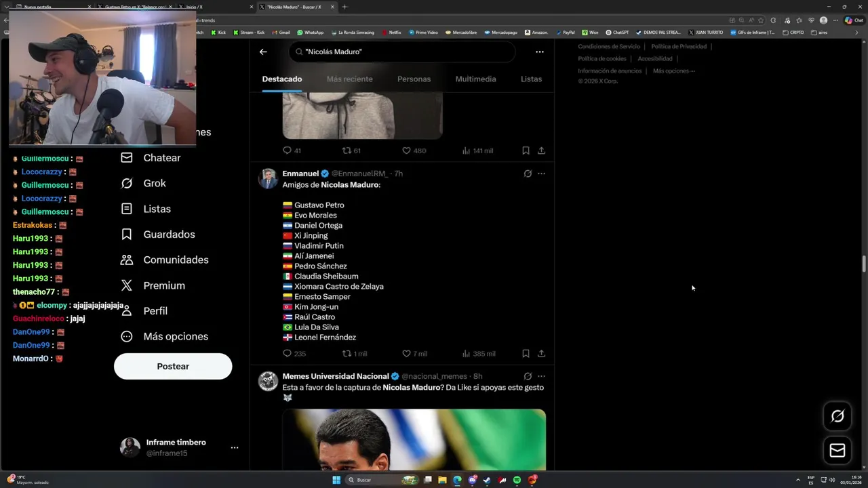Viewport: 868px width, 488px height.
Task: Open Política de cookies link
Action: [602, 59]
